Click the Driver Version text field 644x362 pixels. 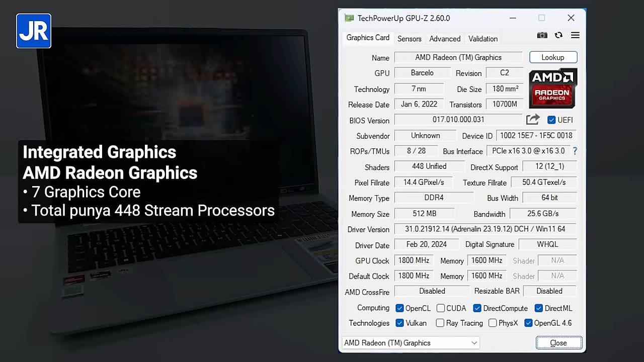(x=485, y=229)
